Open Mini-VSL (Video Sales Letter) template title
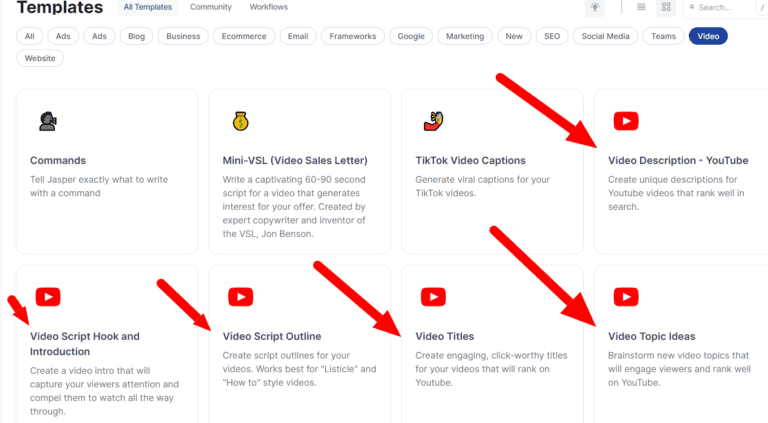The width and height of the screenshot is (768, 423). tap(295, 161)
